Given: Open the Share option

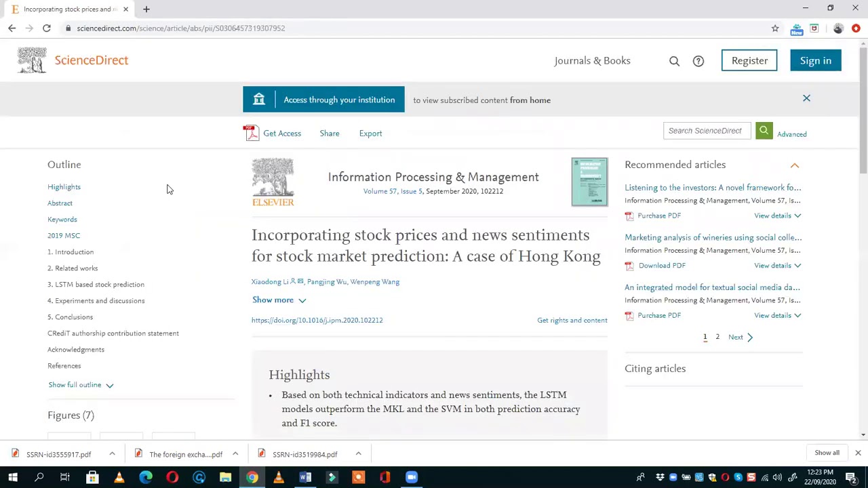Looking at the screenshot, I should pos(330,134).
